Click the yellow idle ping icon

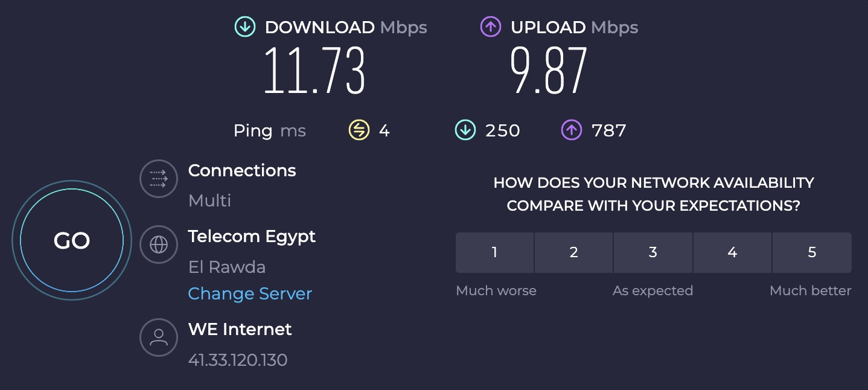tap(359, 130)
